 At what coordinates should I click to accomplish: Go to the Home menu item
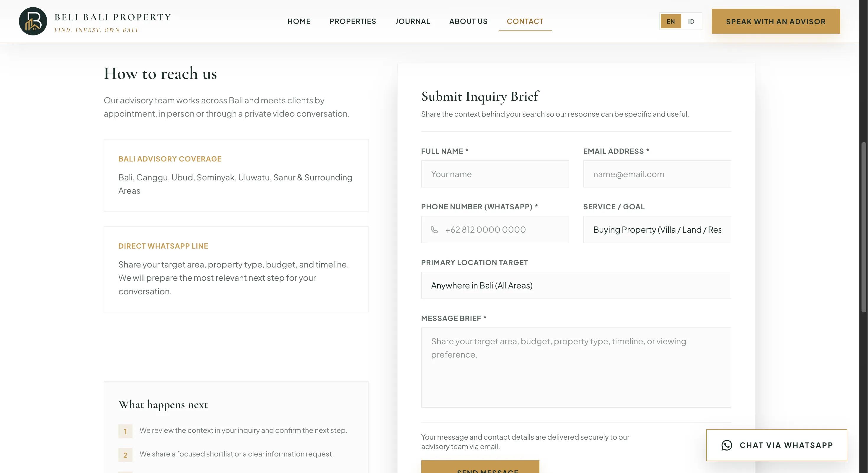point(299,21)
